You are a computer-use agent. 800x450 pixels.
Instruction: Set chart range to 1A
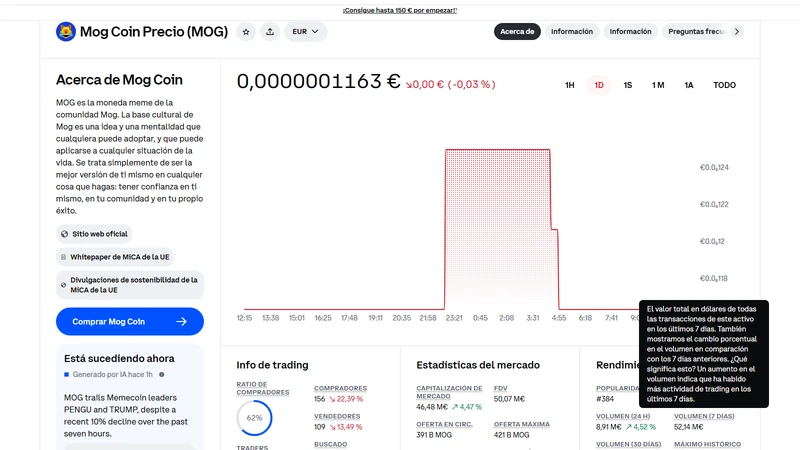tap(689, 85)
